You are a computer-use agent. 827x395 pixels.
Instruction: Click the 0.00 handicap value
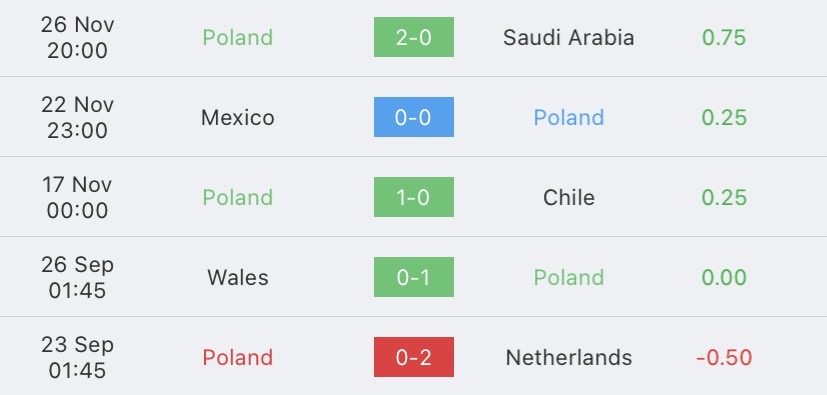(x=724, y=277)
